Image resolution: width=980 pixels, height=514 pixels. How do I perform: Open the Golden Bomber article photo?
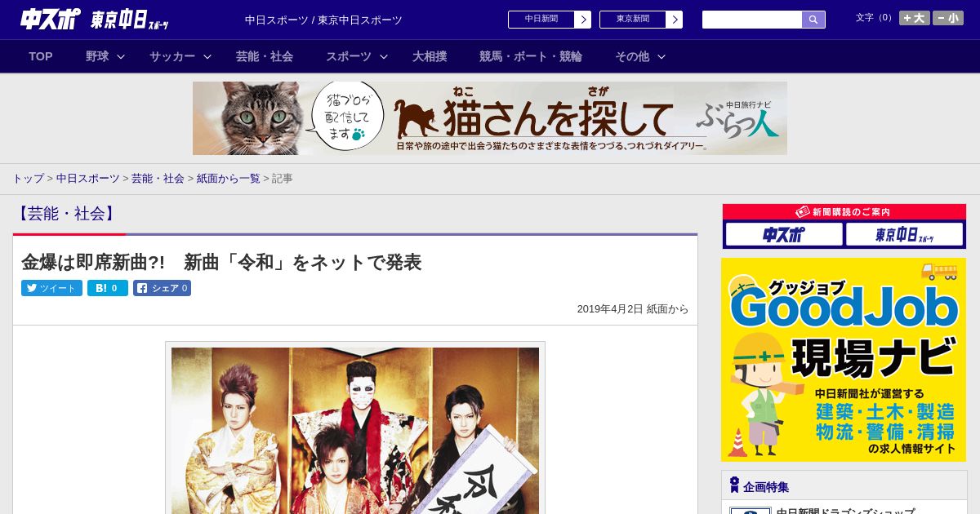[355, 431]
